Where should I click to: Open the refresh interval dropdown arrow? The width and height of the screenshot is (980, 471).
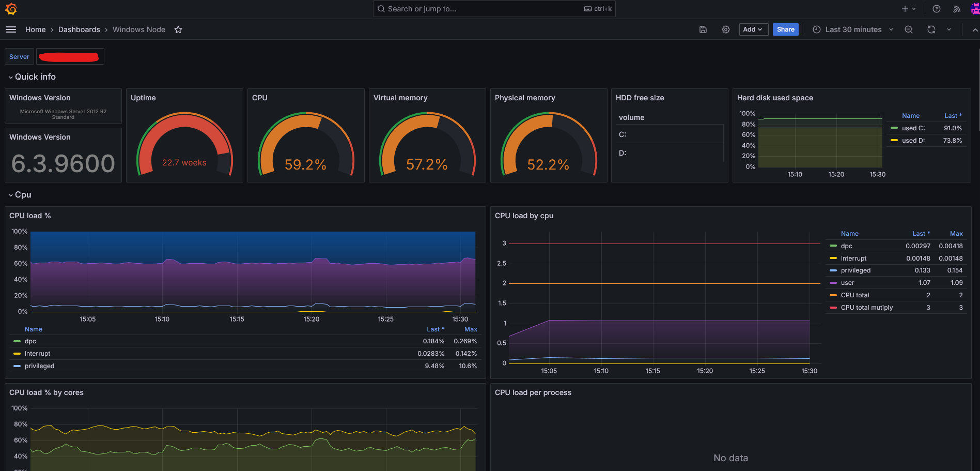pos(949,29)
